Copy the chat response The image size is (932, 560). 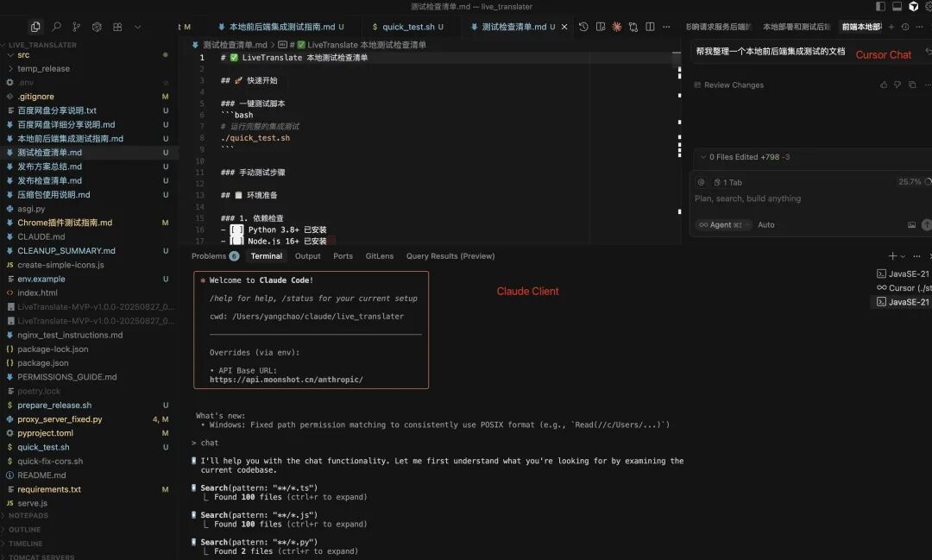click(x=912, y=85)
